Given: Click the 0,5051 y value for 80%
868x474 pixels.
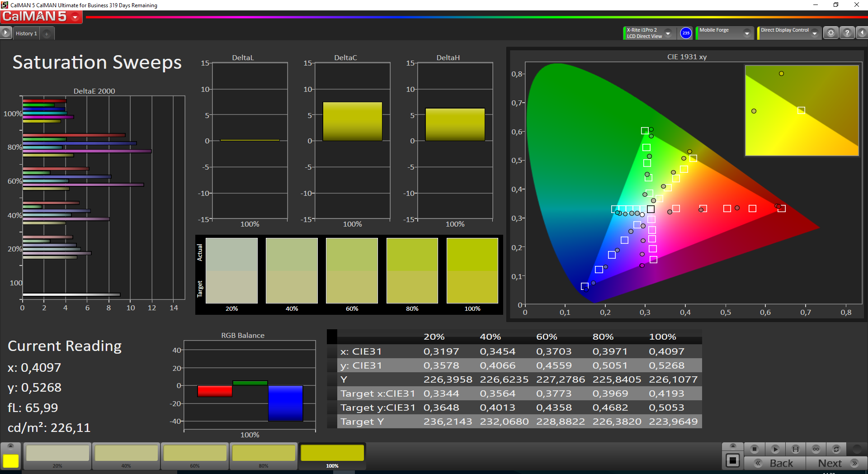Looking at the screenshot, I should pos(610,365).
